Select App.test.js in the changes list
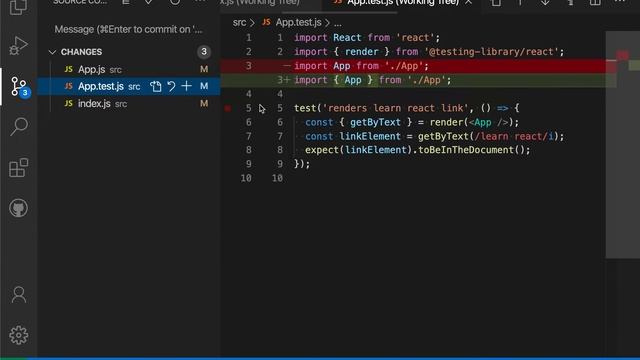 click(129, 86)
